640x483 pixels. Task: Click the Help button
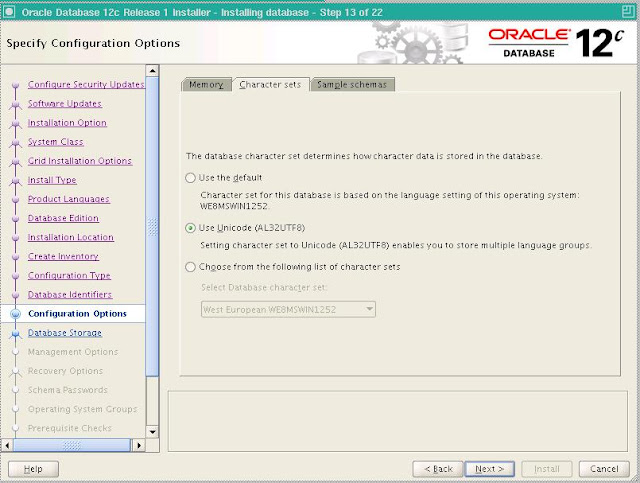(33, 469)
